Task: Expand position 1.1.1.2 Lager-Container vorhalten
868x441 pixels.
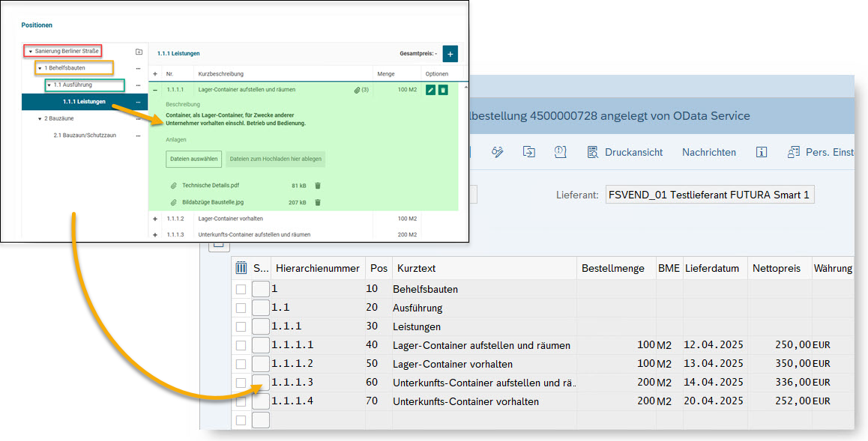Action: pyautogui.click(x=155, y=219)
